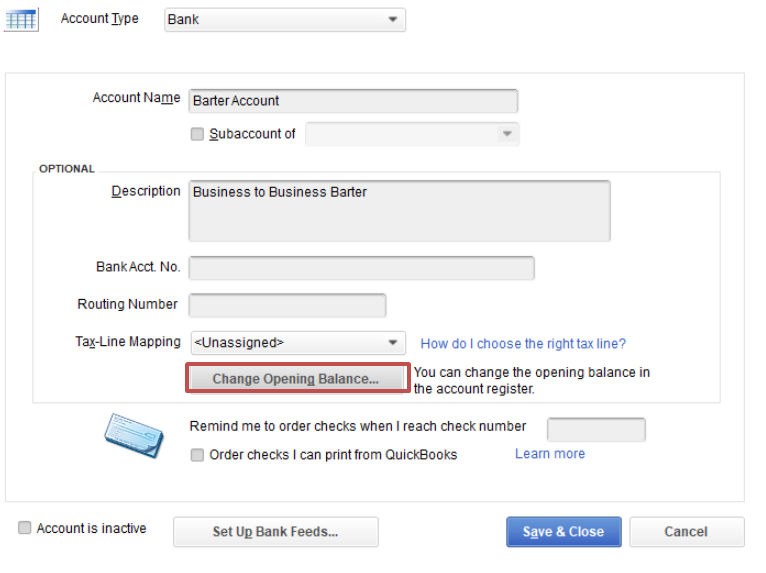The image size is (766, 573).
Task: Click into the Account Name field
Action: coord(353,101)
